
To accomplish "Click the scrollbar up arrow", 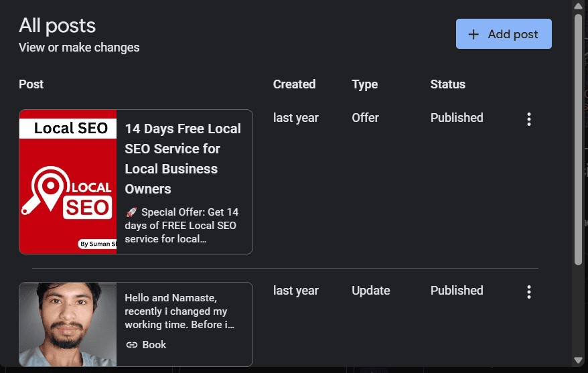I will point(578,5).
